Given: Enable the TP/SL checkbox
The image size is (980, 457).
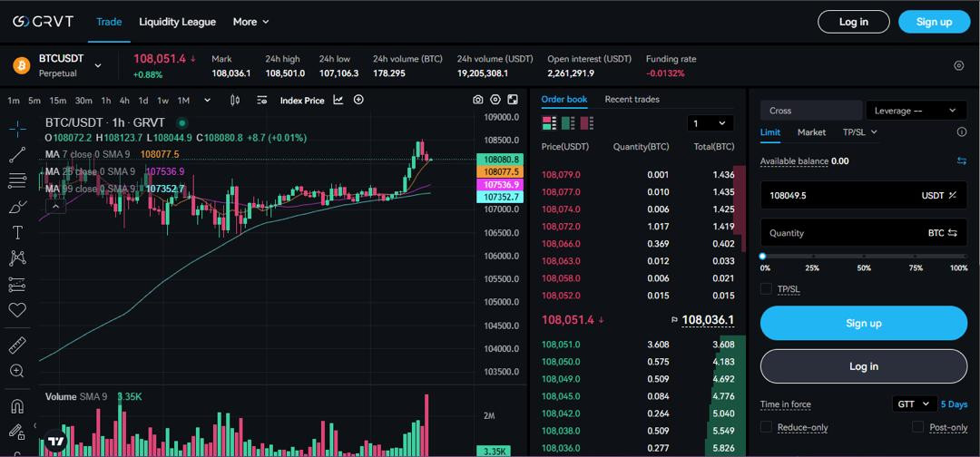Looking at the screenshot, I should tap(766, 289).
